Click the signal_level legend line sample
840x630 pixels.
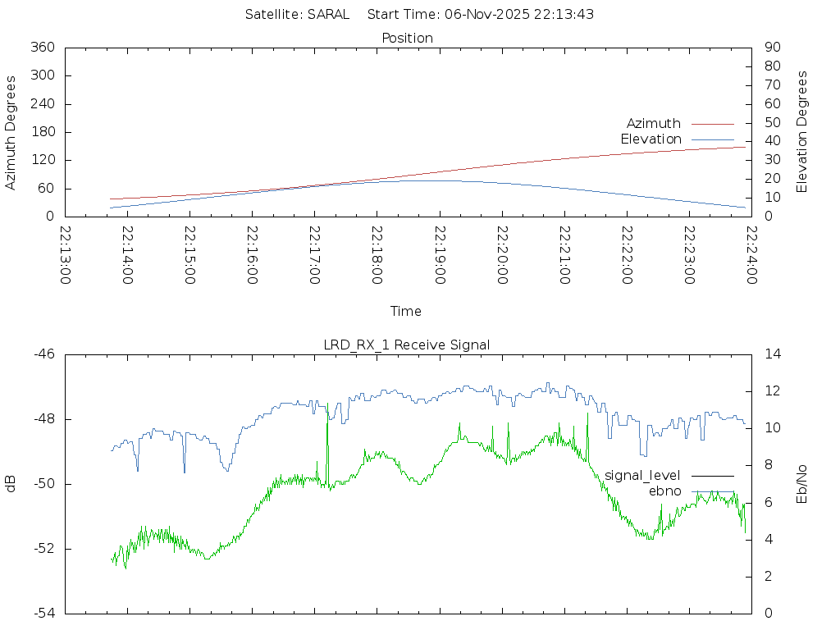712,476
